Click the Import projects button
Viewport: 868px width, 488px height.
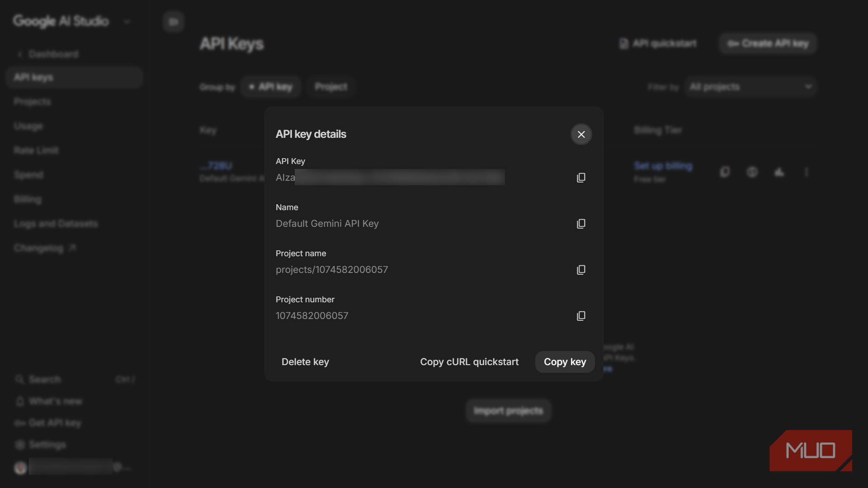tap(508, 411)
